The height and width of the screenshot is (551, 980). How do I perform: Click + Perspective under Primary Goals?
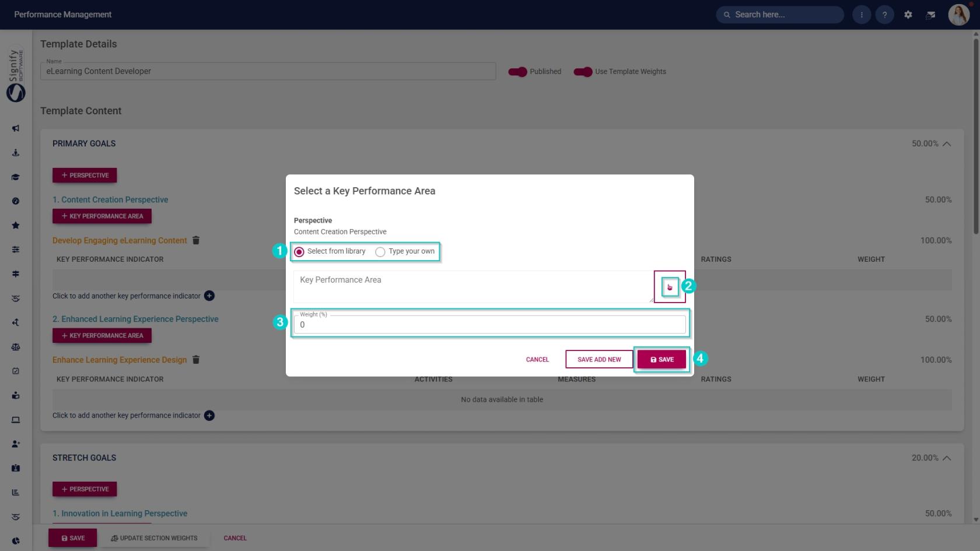pyautogui.click(x=85, y=175)
